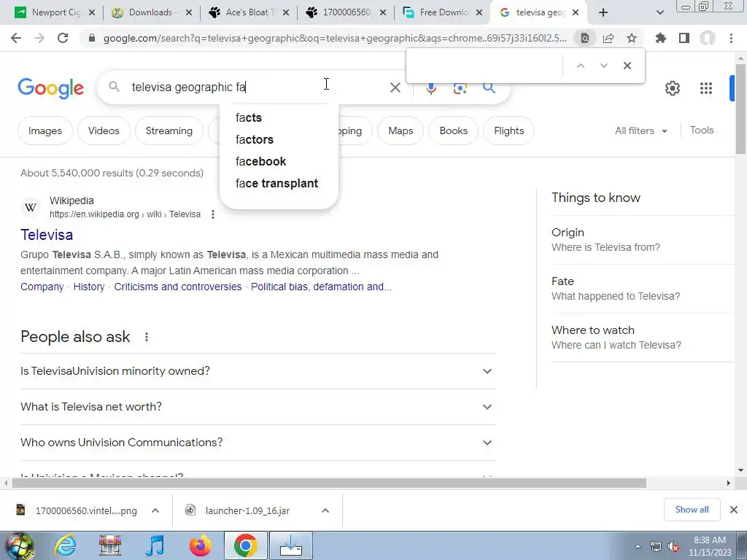Go back to the previous page
Viewport: 747px width, 560px height.
[16, 38]
